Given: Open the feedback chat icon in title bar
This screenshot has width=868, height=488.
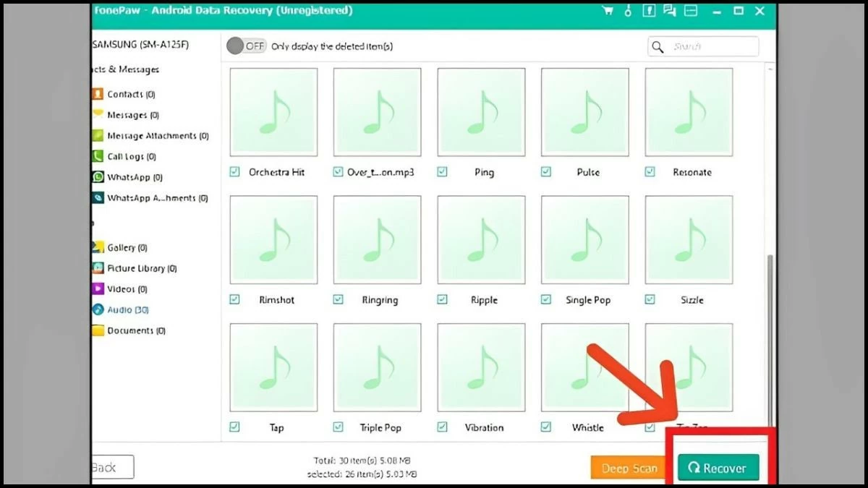Looking at the screenshot, I should tap(669, 11).
